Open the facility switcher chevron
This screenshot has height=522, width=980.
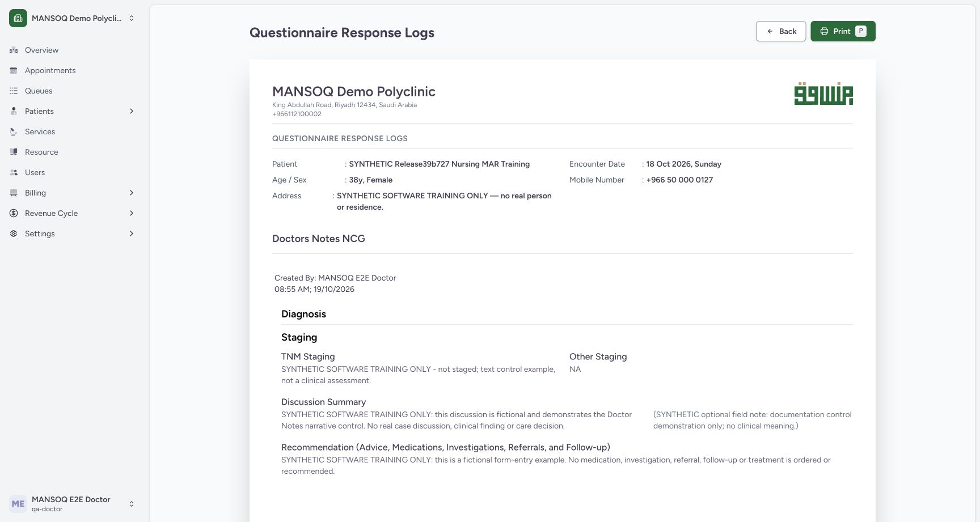(x=132, y=18)
